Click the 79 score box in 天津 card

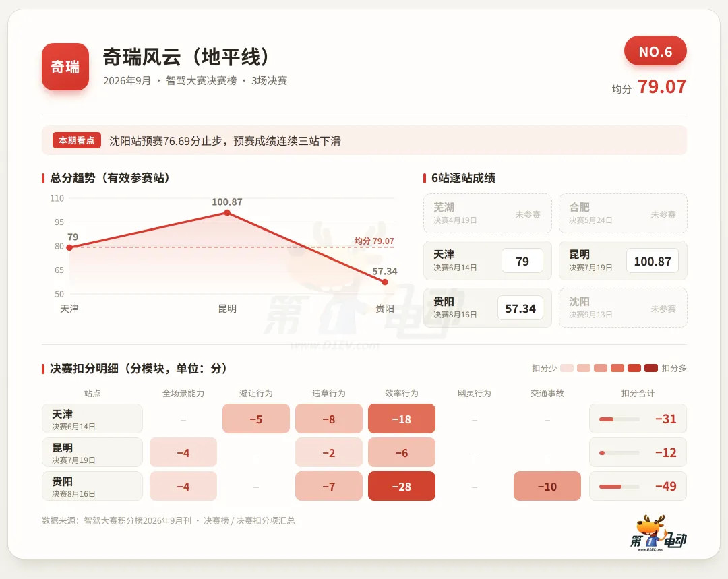pos(522,261)
